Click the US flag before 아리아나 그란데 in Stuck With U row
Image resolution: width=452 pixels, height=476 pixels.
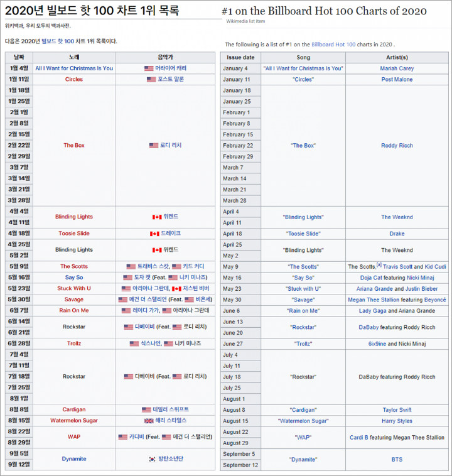click(x=126, y=288)
